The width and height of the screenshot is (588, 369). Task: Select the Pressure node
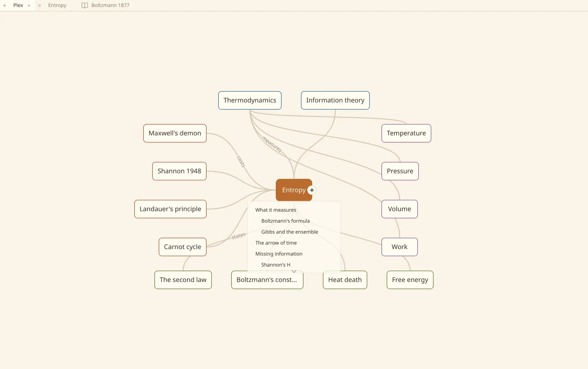400,171
